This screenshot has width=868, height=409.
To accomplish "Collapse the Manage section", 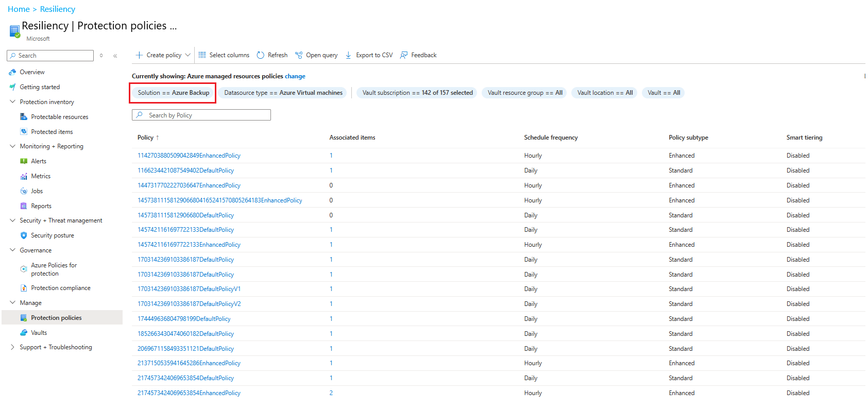I will pyautogui.click(x=12, y=303).
